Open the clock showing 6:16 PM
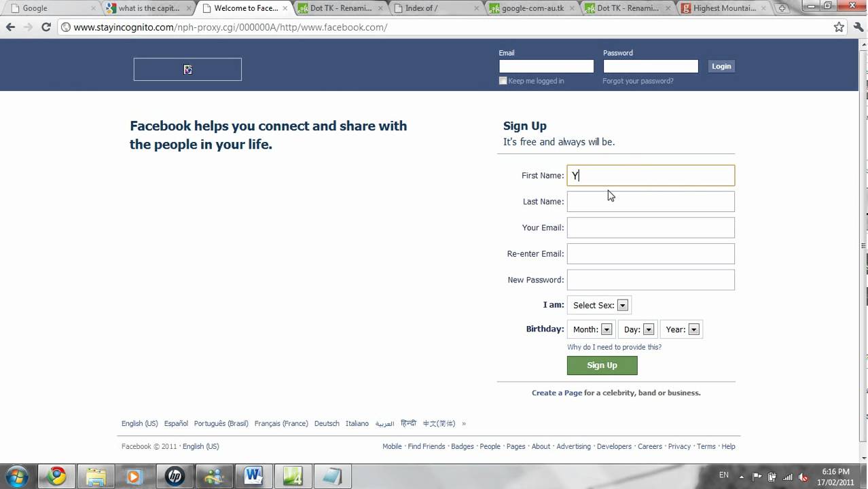868x489 pixels. point(835,476)
